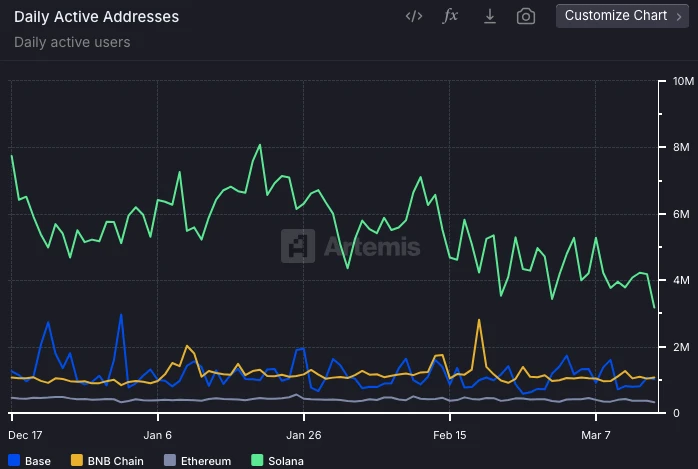Open the Customize Chart button
This screenshot has width=698, height=469.
[x=615, y=16]
